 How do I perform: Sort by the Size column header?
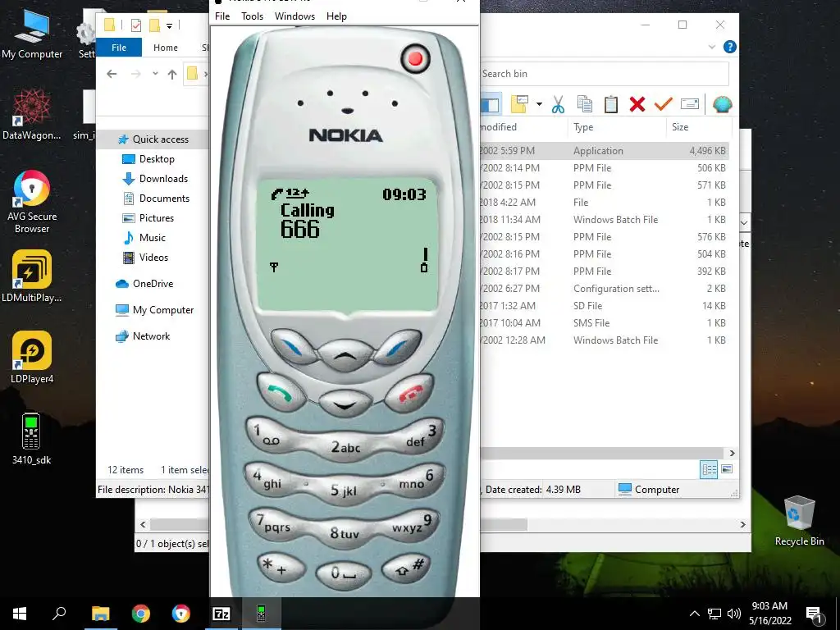680,127
